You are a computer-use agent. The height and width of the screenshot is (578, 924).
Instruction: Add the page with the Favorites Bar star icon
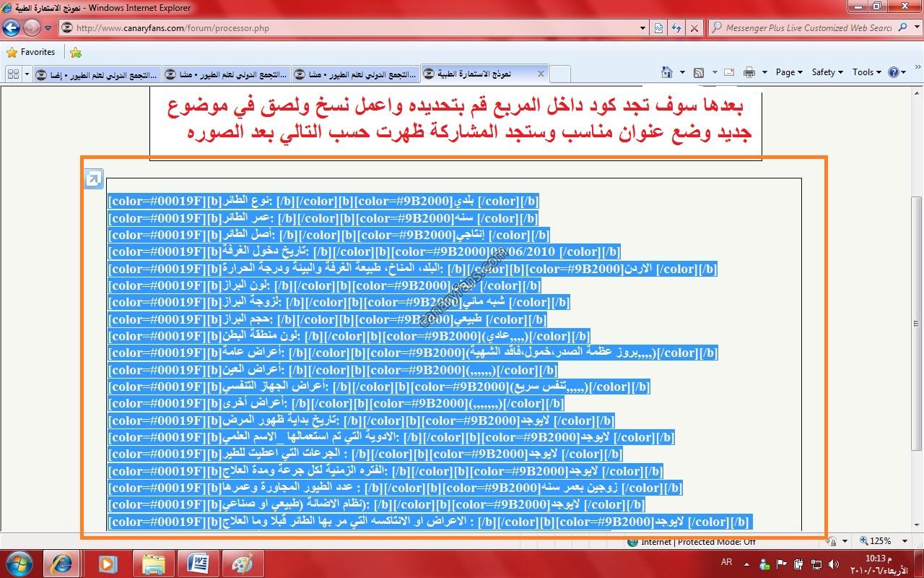point(76,52)
